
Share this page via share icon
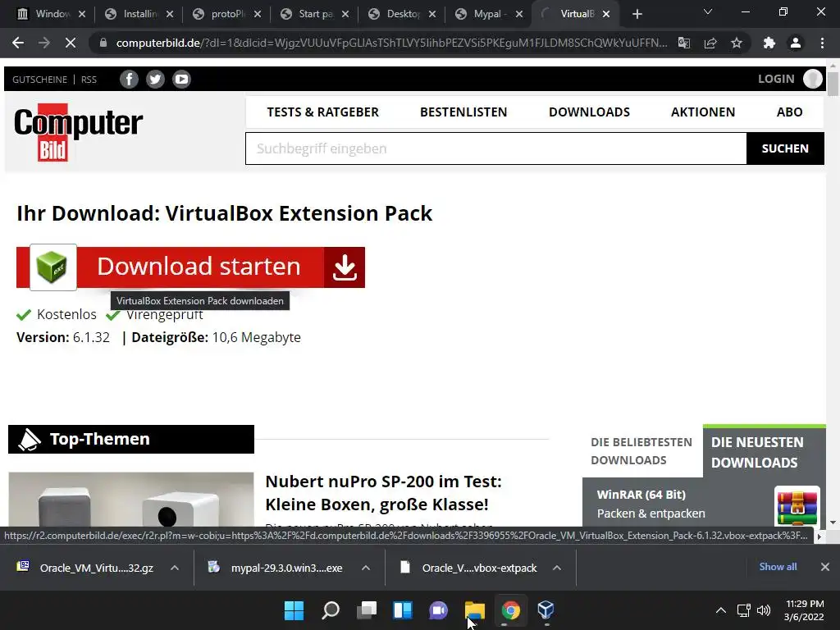[x=710, y=43]
